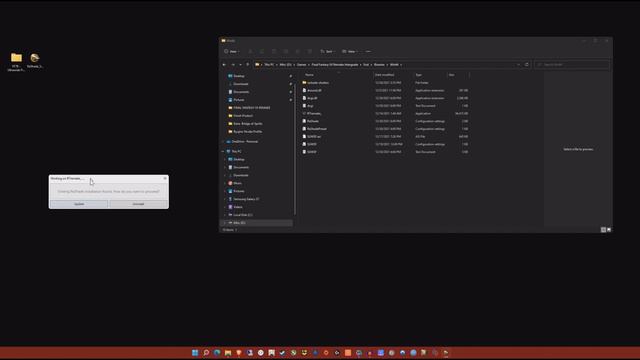The height and width of the screenshot is (360, 640).
Task: Expand the address bar history dropdown
Action: (x=518, y=64)
